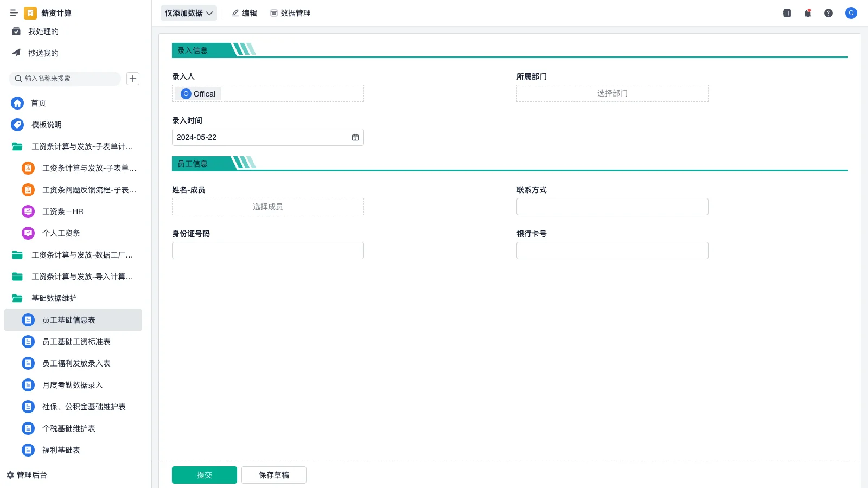
Task: Open the help question mark icon
Action: pyautogui.click(x=828, y=13)
